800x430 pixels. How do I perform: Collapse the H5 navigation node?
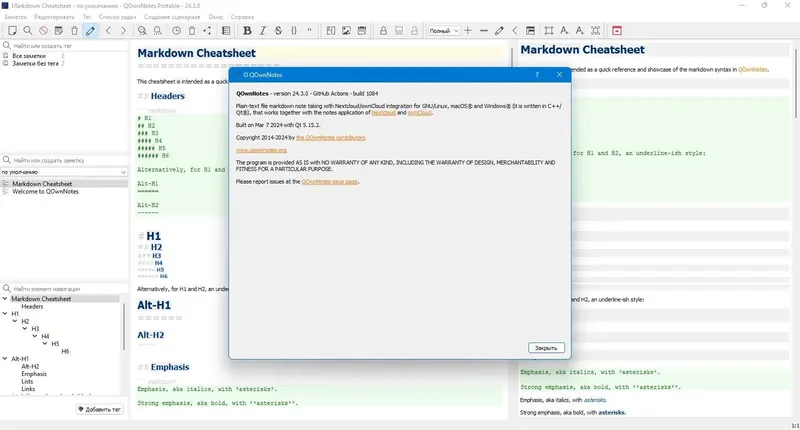tap(45, 344)
